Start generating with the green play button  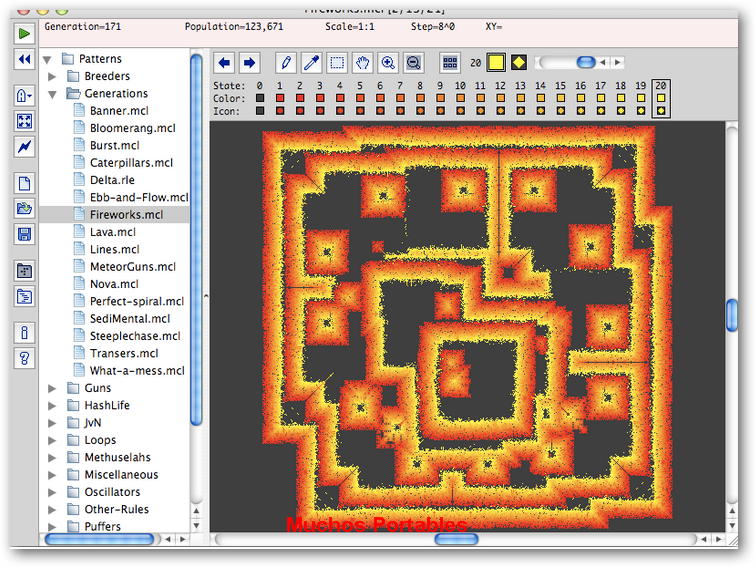point(24,33)
